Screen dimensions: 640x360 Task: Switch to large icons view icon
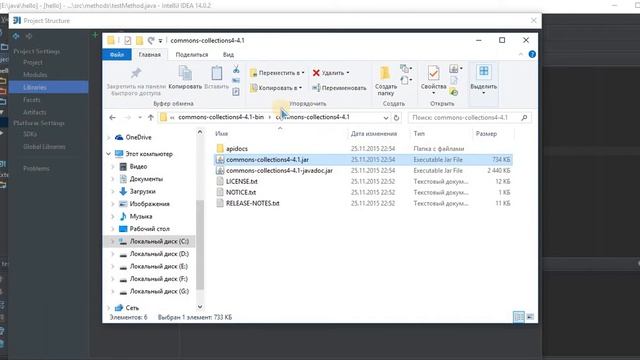pyautogui.click(x=530, y=317)
